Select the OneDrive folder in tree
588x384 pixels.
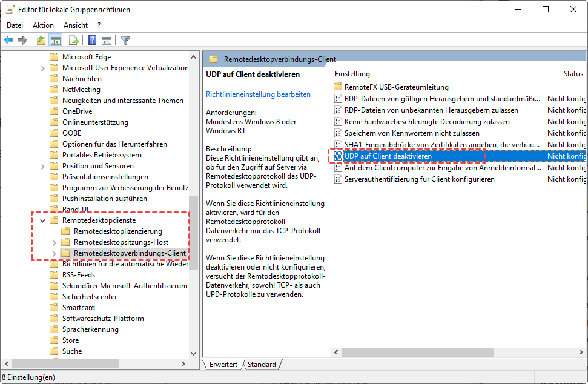click(x=77, y=111)
